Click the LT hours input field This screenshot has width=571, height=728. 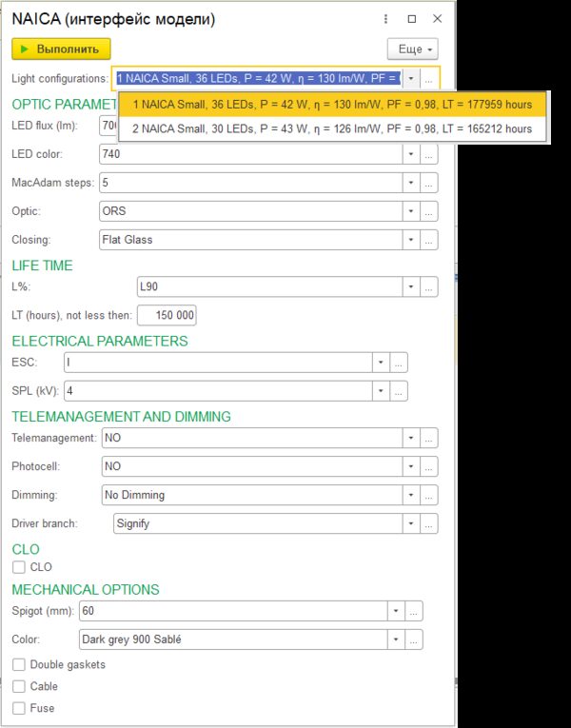[167, 316]
